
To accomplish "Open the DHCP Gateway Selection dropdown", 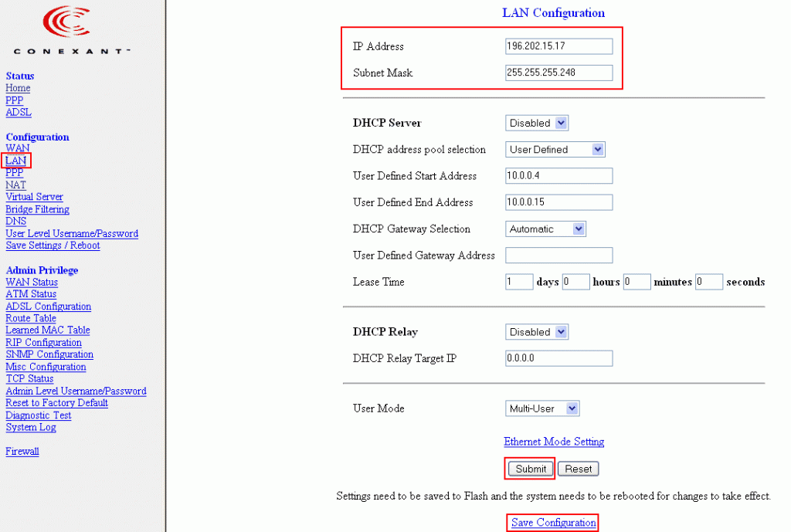I will pyautogui.click(x=545, y=229).
